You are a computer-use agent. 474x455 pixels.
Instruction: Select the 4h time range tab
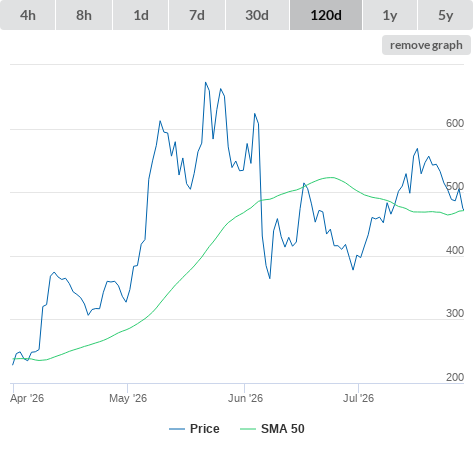click(x=28, y=15)
